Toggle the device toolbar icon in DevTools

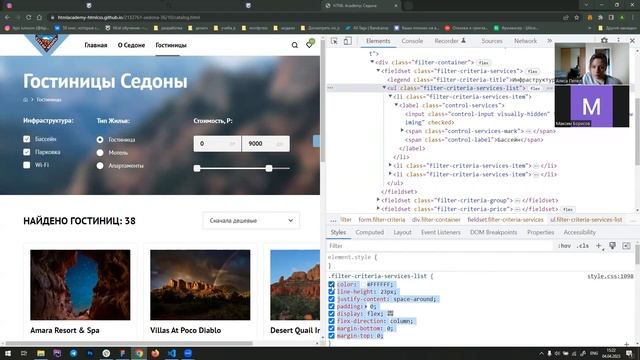[347, 41]
